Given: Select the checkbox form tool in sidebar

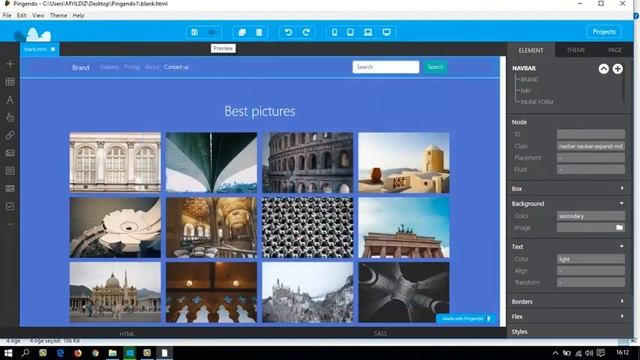Looking at the screenshot, I should coord(10,207).
